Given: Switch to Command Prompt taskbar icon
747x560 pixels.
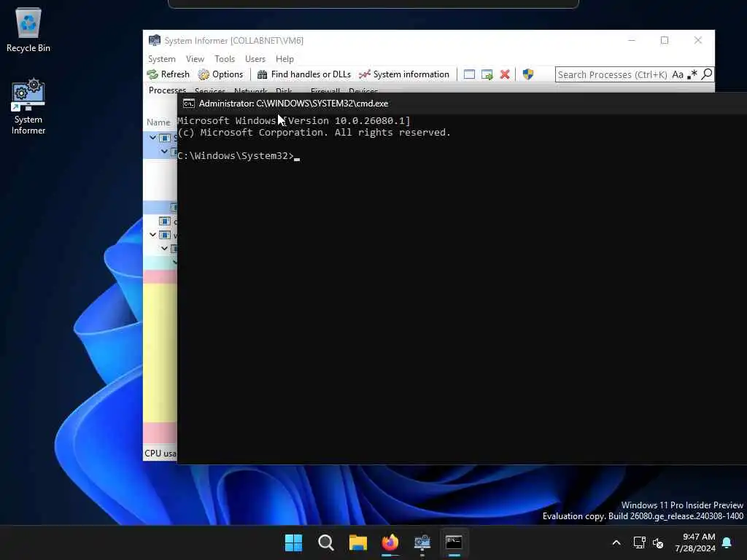Looking at the screenshot, I should click(x=454, y=542).
